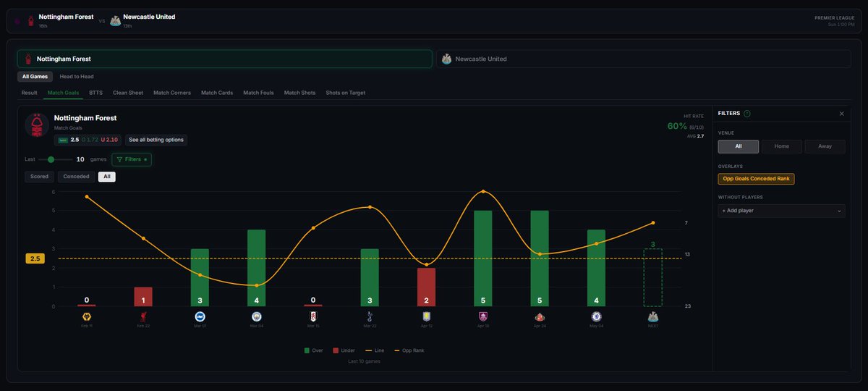The width and height of the screenshot is (868, 391).
Task: Set venue filter to Home
Action: (x=782, y=146)
